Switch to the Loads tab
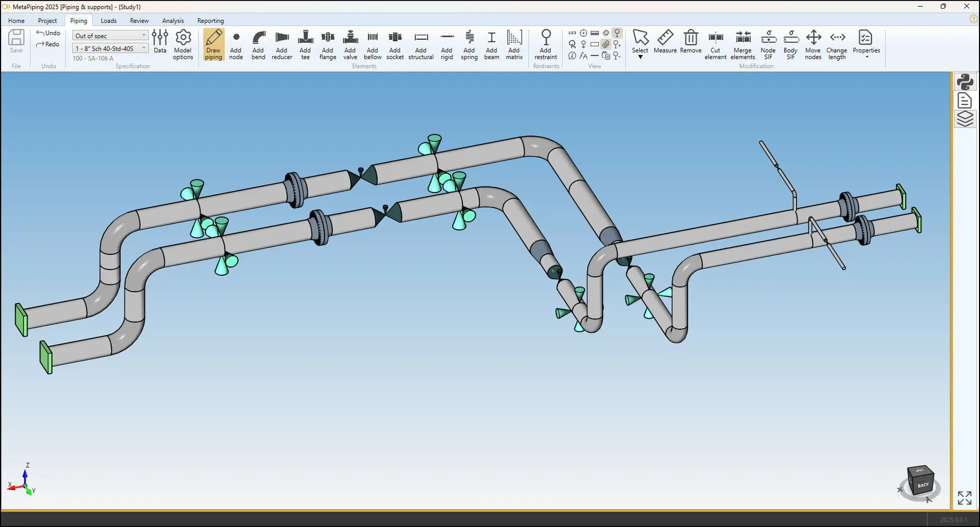 (108, 21)
